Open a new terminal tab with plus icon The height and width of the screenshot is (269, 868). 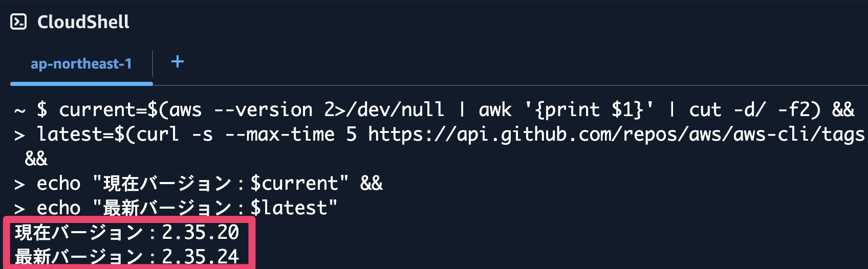pos(178,62)
